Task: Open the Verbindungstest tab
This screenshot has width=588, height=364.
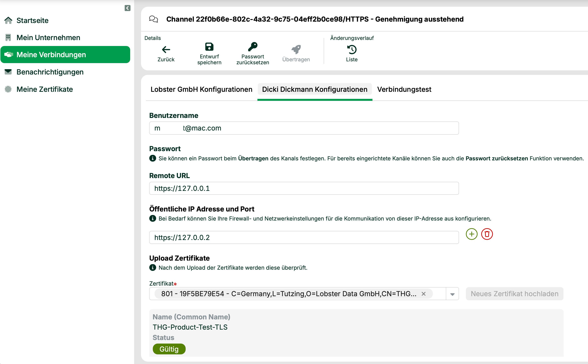Action: click(404, 89)
